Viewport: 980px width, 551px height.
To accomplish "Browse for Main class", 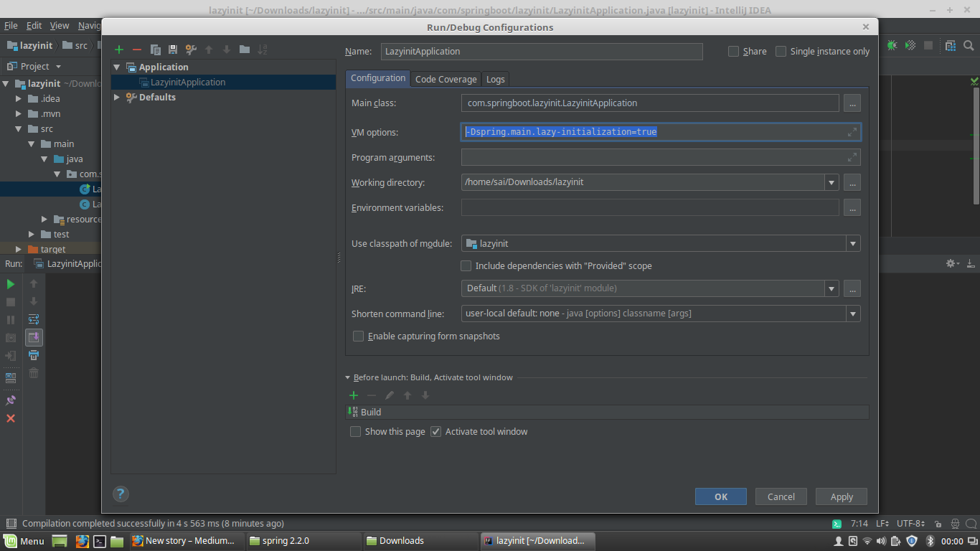I will [x=852, y=103].
